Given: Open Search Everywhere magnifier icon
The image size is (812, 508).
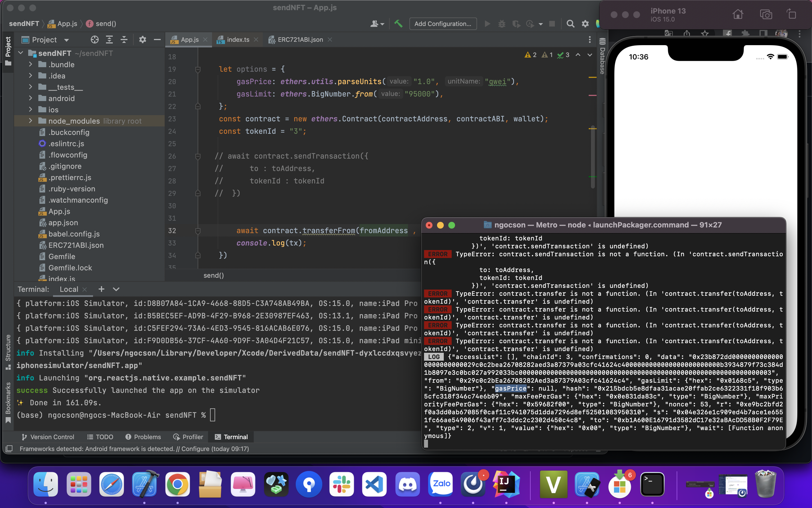Looking at the screenshot, I should (570, 23).
